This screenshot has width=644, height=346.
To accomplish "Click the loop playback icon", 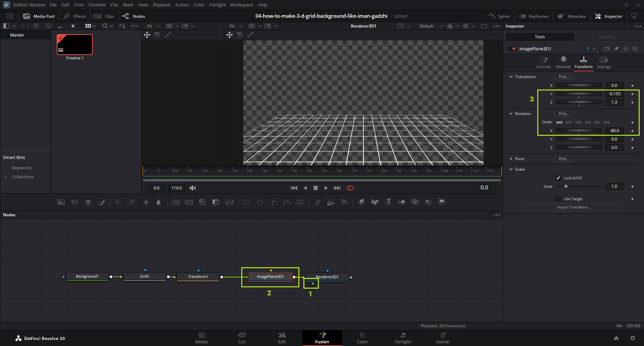I will coord(350,188).
